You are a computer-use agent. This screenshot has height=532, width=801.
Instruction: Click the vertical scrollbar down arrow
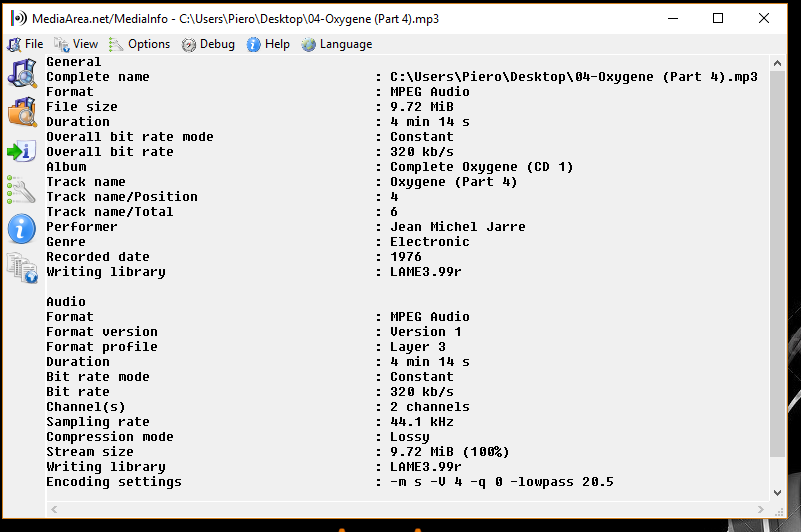778,493
